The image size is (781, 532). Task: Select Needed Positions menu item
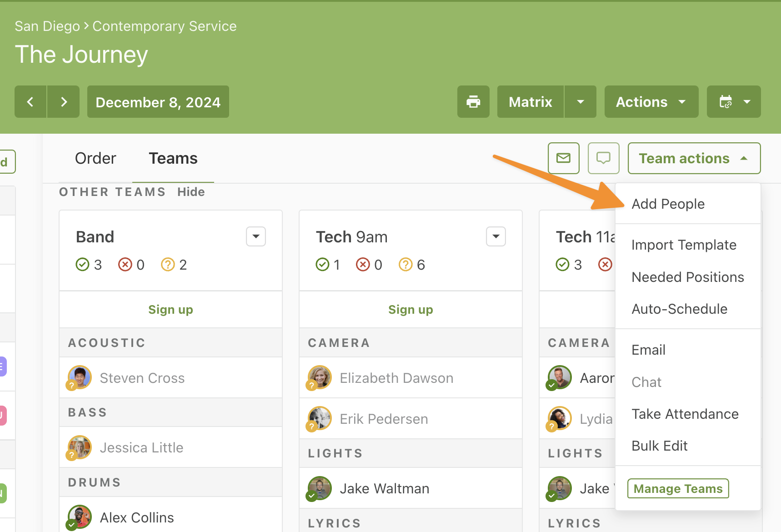pyautogui.click(x=688, y=277)
